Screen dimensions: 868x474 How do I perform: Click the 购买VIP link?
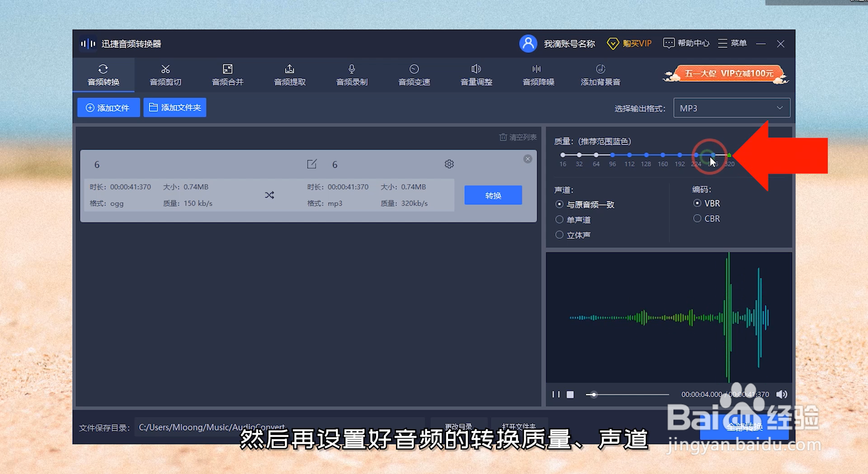click(x=629, y=43)
